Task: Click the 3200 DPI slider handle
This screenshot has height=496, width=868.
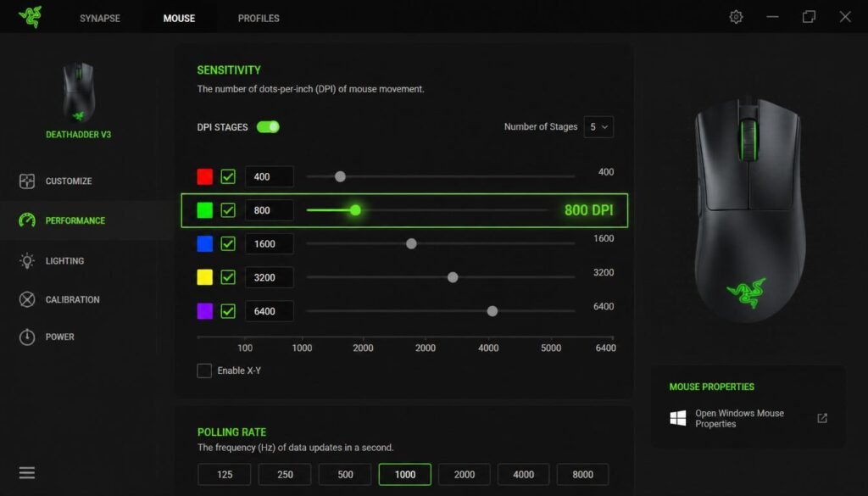Action: (x=453, y=277)
